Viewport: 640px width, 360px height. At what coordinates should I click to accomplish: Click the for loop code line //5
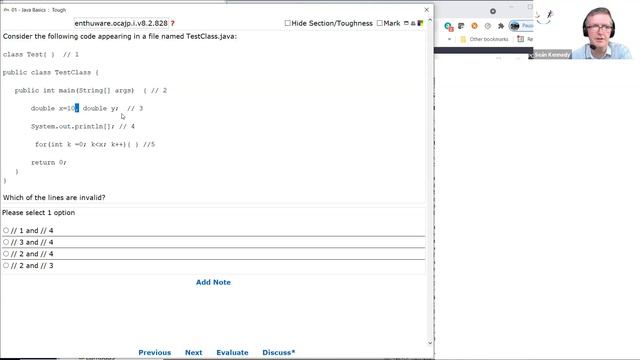coord(95,144)
